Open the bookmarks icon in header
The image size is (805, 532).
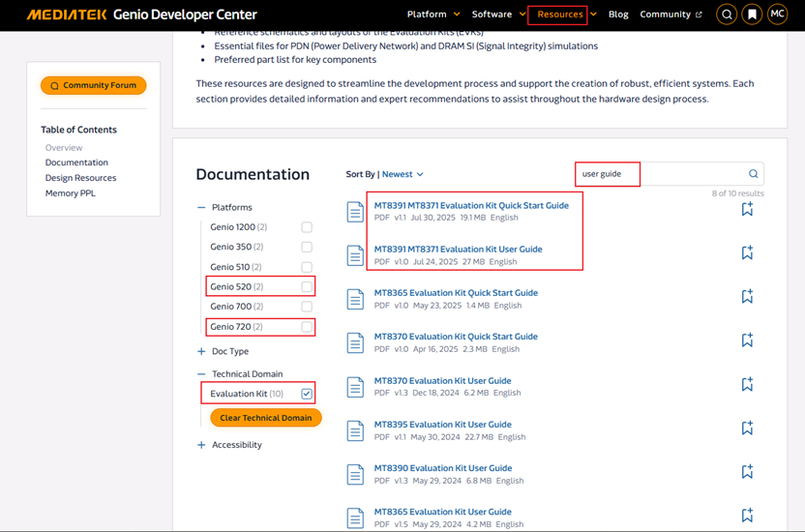752,15
